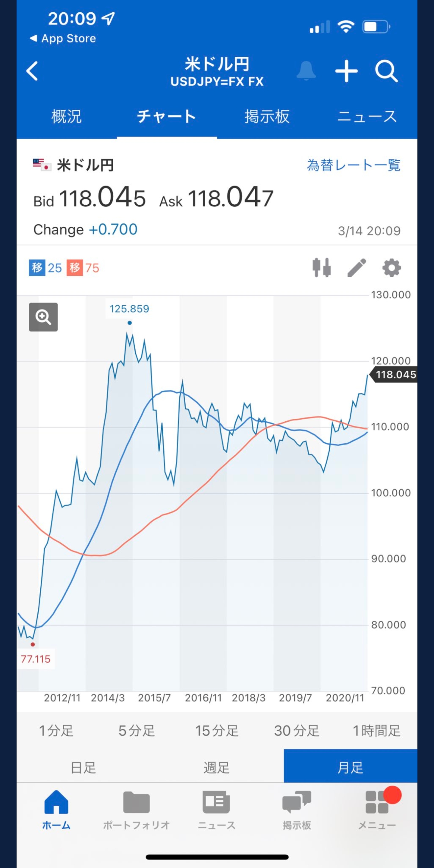The image size is (434, 868).
Task: Toggle the 25 moving average indicator
Action: click(46, 268)
